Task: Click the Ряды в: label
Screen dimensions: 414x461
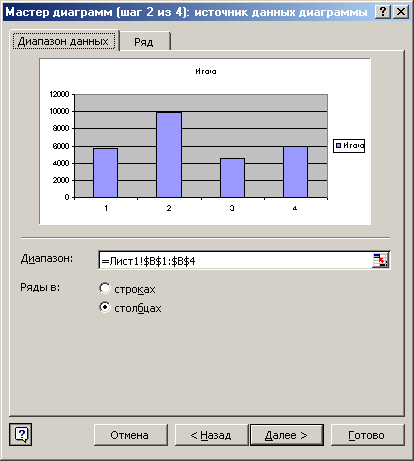Action: pos(40,287)
